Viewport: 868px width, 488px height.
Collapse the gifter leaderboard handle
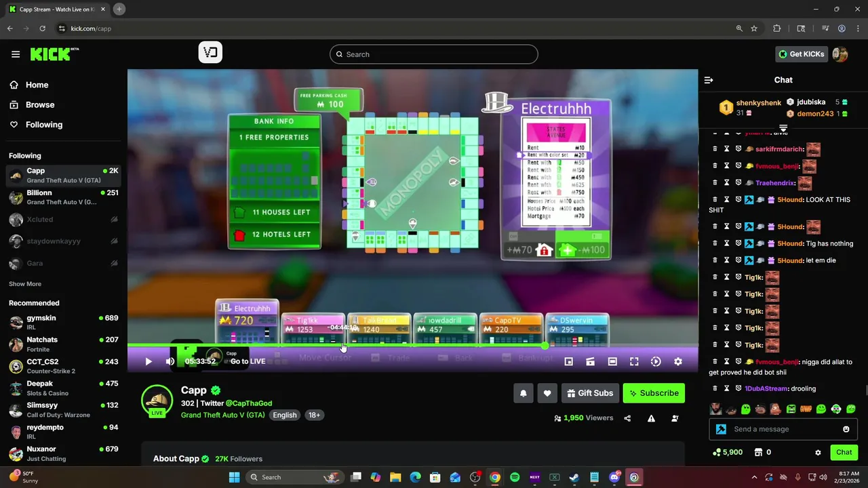pos(783,127)
